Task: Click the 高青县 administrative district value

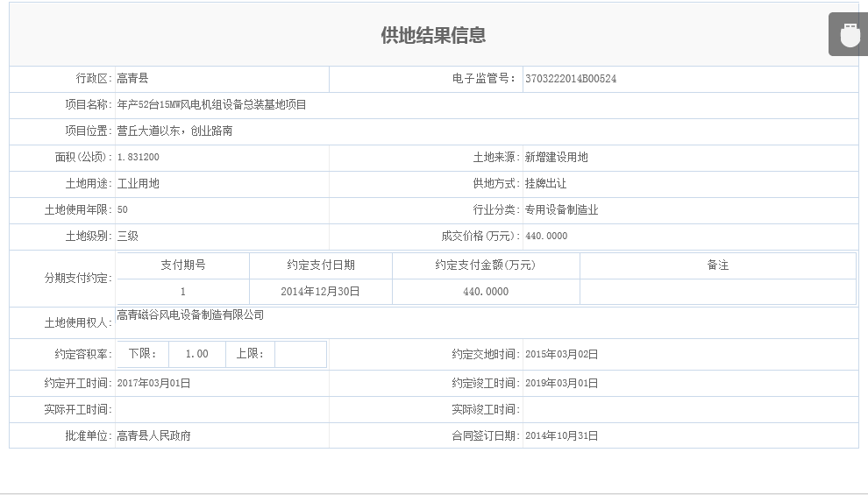Action: pos(132,78)
